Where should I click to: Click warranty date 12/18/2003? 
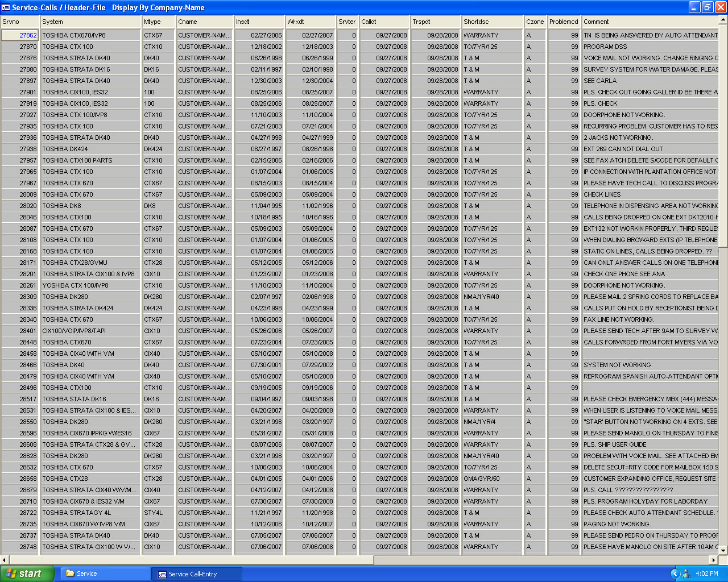pyautogui.click(x=311, y=47)
